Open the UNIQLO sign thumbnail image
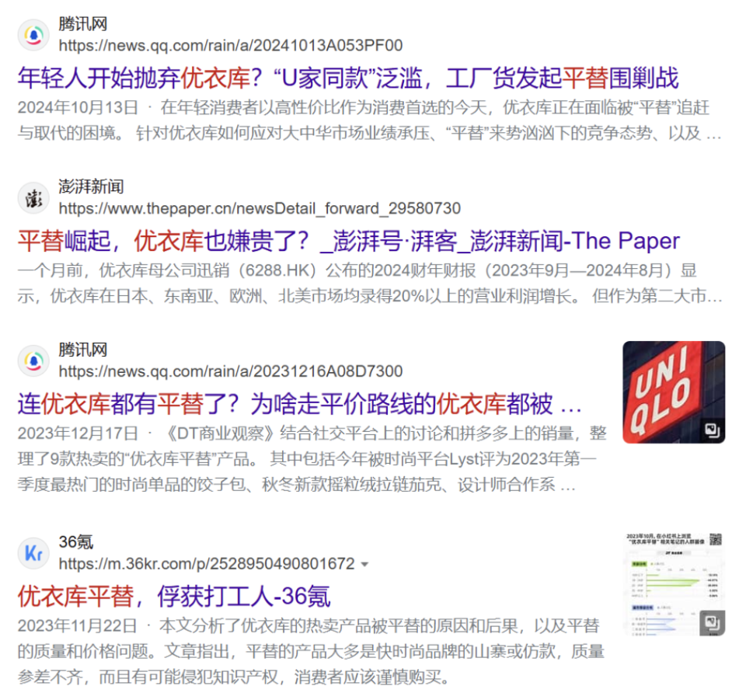This screenshot has width=746, height=700. [674, 392]
